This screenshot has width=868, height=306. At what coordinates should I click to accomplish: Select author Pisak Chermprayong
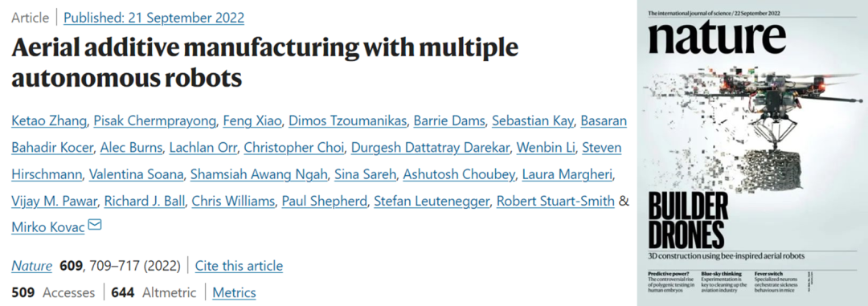[154, 121]
